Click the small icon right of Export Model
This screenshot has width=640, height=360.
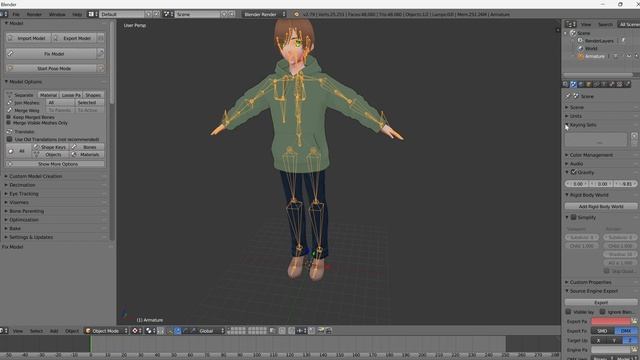coord(100,38)
